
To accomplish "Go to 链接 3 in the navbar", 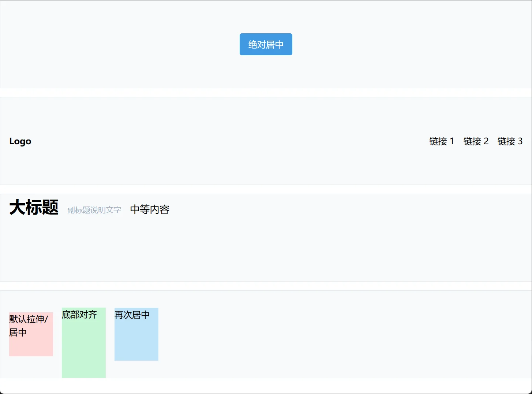I will tap(510, 141).
